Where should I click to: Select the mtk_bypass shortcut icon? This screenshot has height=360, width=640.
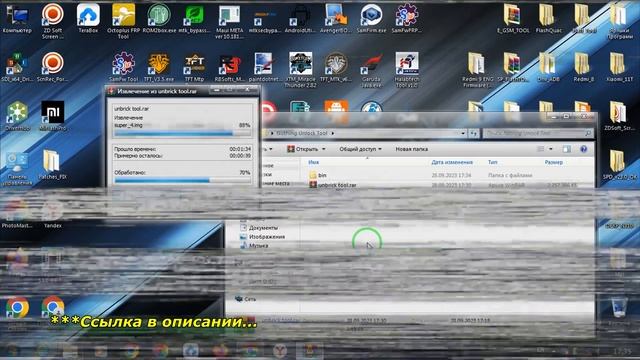194,18
